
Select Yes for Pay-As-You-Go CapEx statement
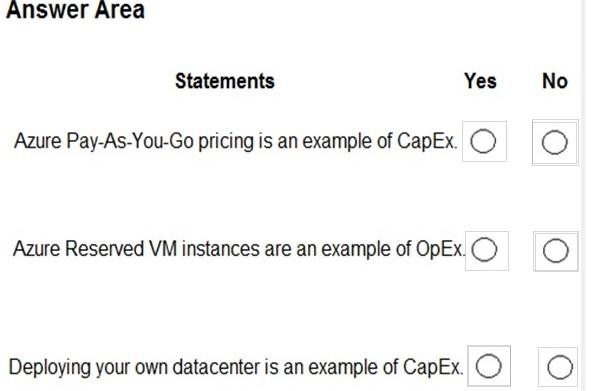coord(483,141)
